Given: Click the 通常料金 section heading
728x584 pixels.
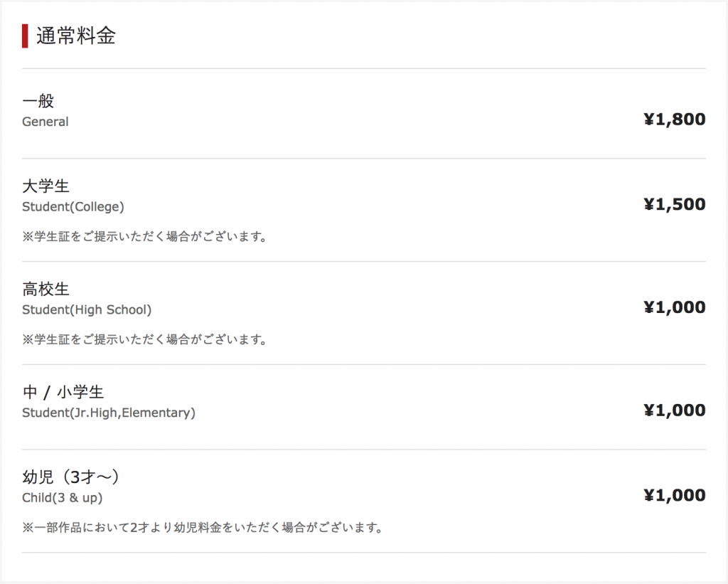Looking at the screenshot, I should click(x=75, y=36).
